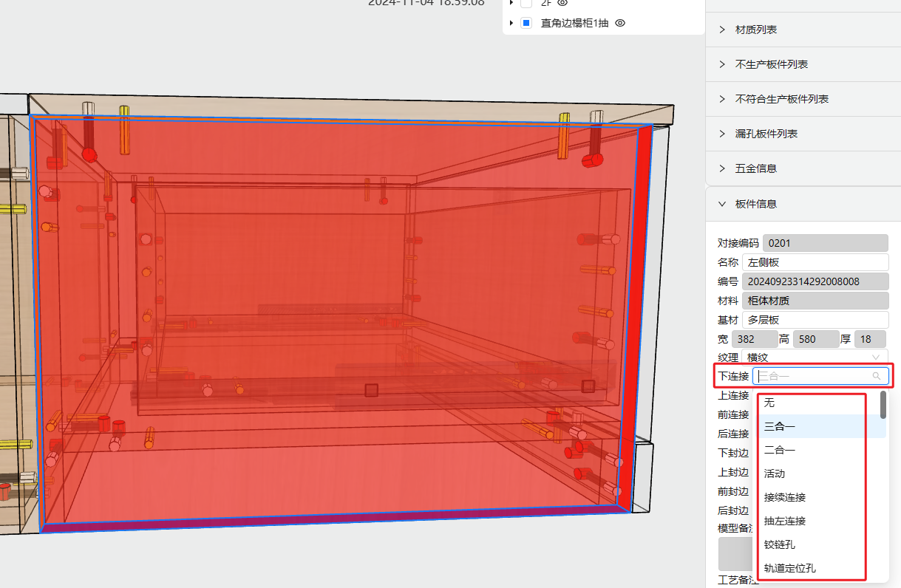
Task: Click the 名称 input field with 左侧板
Action: 815,262
